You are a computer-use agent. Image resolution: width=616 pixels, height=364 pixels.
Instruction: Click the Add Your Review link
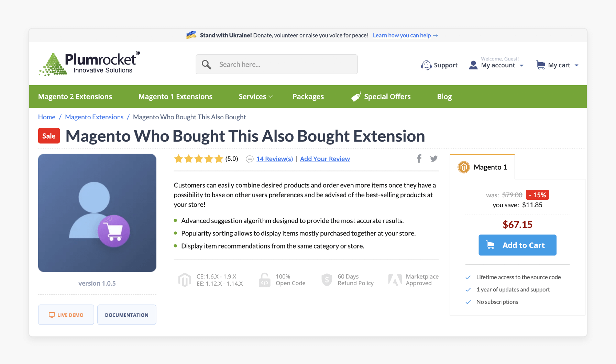[x=325, y=159]
